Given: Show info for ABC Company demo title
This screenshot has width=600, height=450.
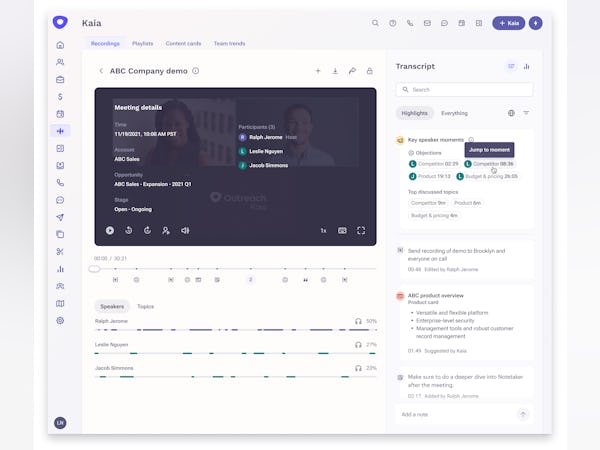Looking at the screenshot, I should pyautogui.click(x=196, y=71).
